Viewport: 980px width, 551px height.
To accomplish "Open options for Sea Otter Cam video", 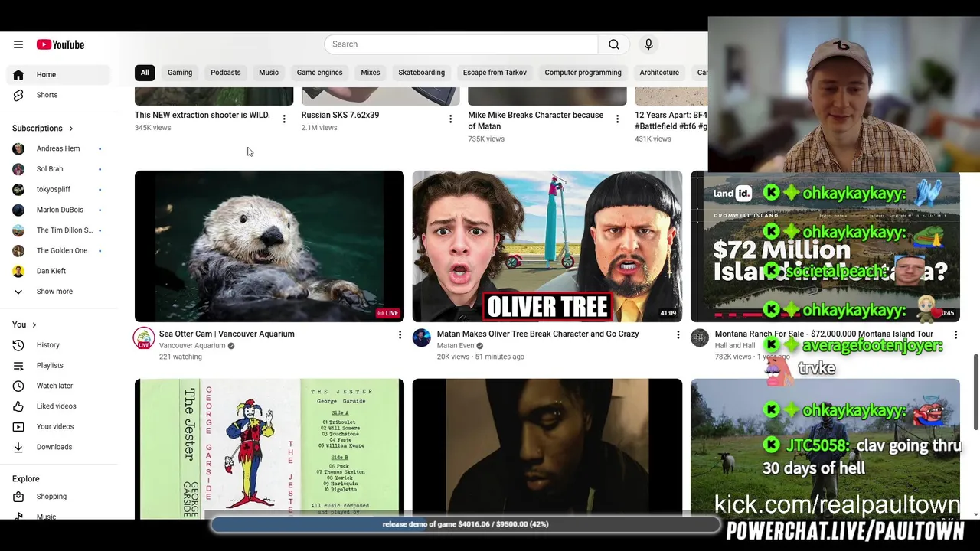I will tap(400, 334).
